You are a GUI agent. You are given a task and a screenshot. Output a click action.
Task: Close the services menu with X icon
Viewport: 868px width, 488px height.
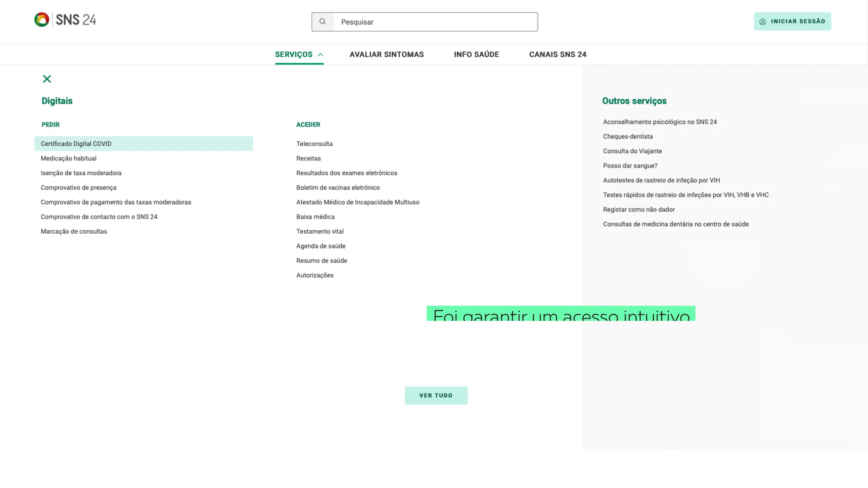(x=47, y=79)
